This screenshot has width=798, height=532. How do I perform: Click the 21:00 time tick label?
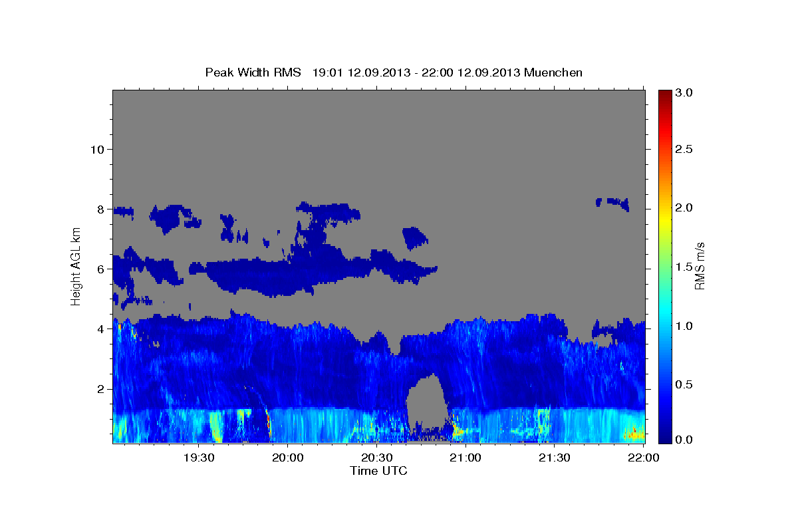click(x=465, y=458)
